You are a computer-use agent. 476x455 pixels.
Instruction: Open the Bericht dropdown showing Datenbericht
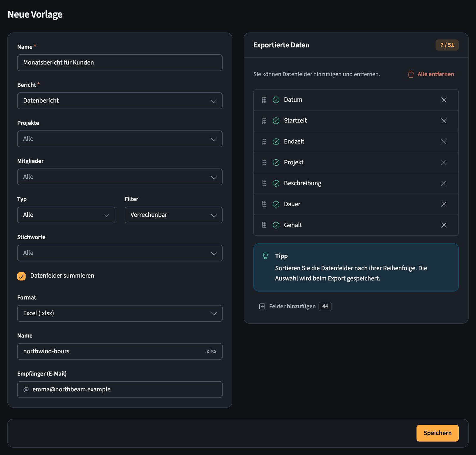(x=120, y=101)
